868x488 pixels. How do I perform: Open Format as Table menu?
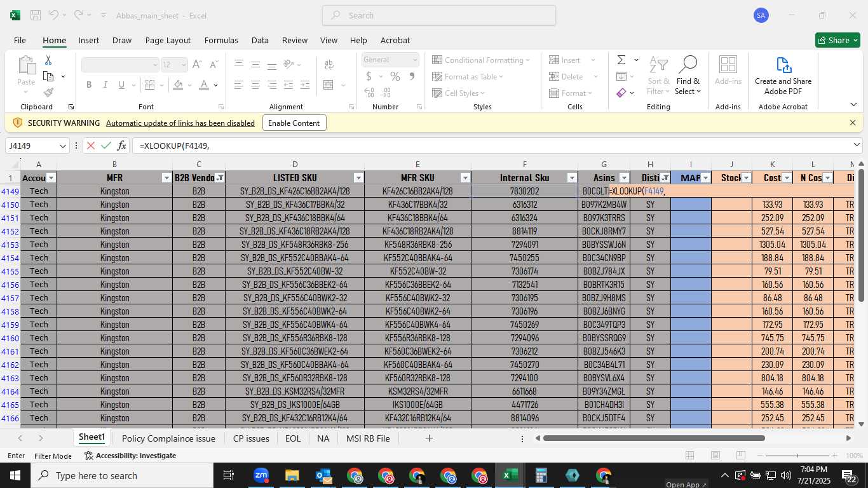tap(468, 76)
